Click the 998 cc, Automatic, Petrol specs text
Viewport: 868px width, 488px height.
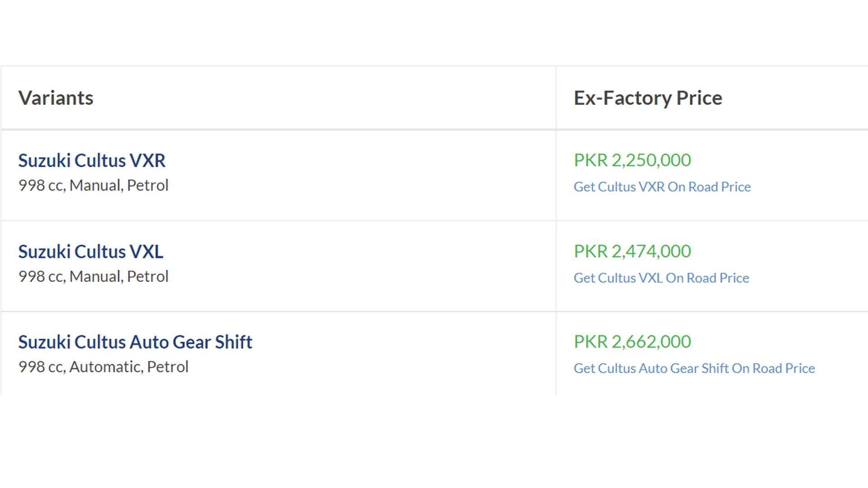pos(103,367)
